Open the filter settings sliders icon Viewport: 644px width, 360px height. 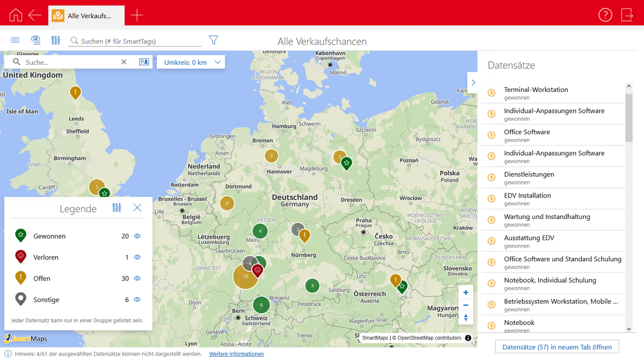[55, 40]
